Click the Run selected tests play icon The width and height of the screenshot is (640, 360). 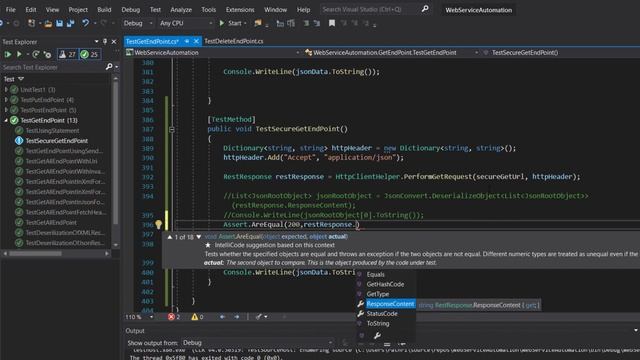(19, 54)
